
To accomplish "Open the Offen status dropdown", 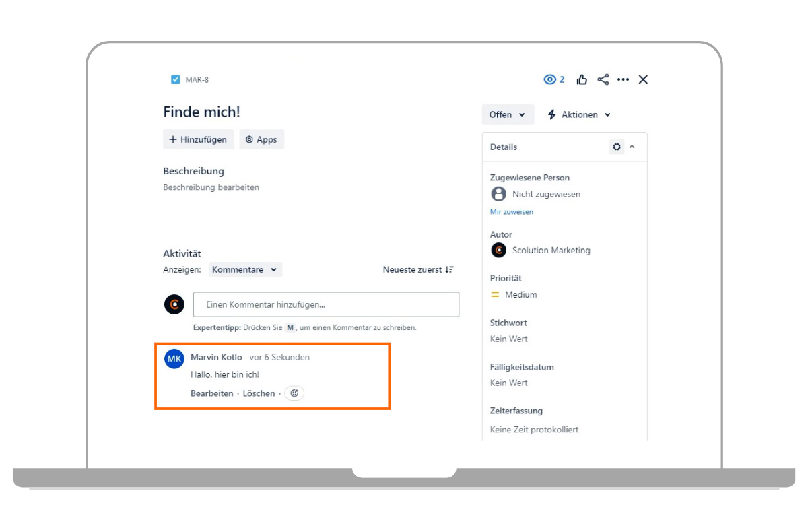I will (508, 114).
